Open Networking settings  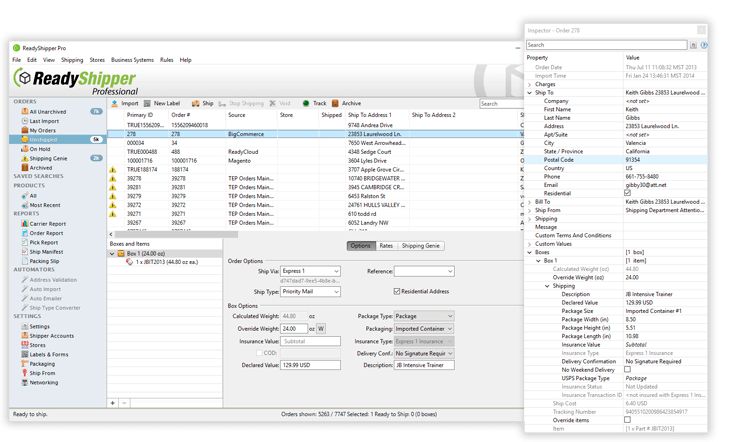point(44,382)
